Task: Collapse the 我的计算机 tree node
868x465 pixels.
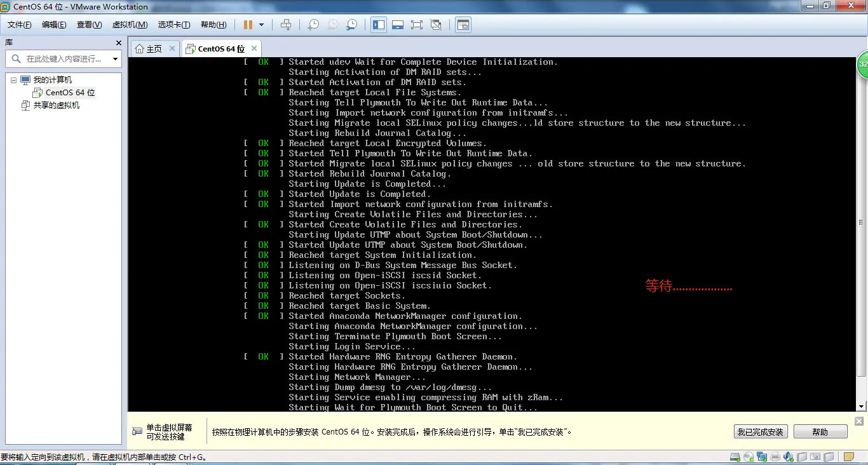Action: click(x=13, y=80)
